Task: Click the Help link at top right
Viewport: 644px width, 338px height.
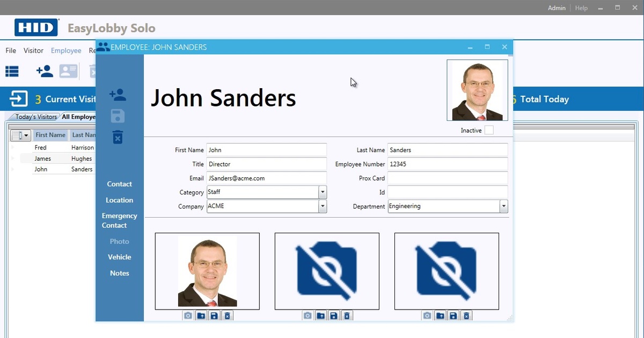Action: point(581,8)
